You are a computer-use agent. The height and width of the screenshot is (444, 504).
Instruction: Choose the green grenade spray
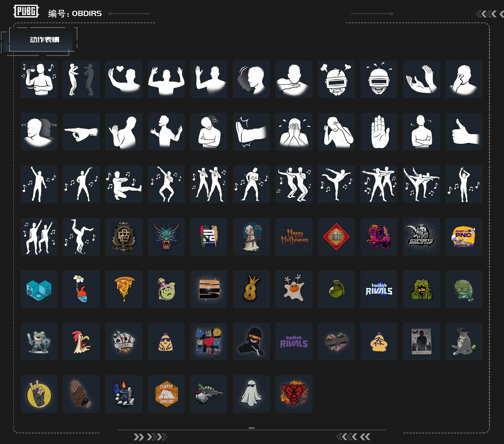(336, 289)
